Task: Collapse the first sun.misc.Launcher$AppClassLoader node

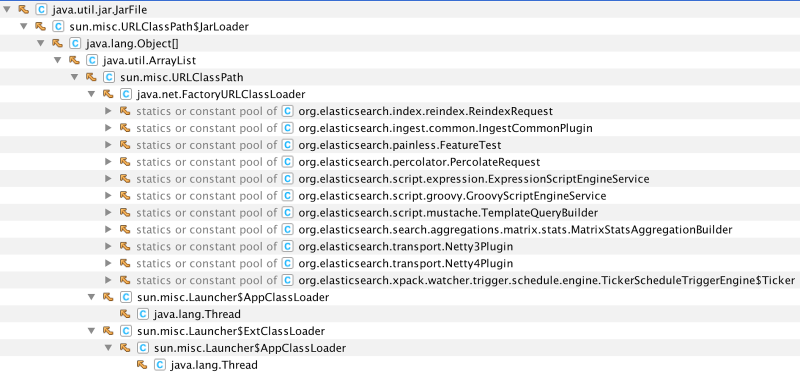Action: click(91, 297)
